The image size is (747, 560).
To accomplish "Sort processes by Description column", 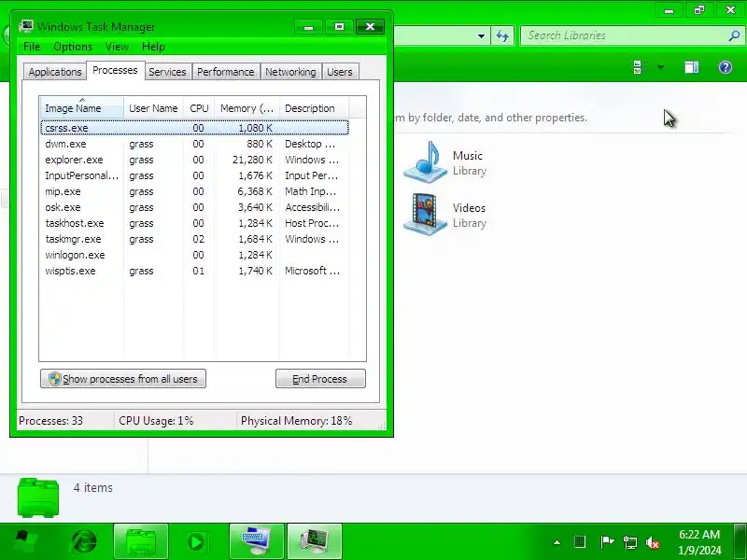I will (315, 108).
